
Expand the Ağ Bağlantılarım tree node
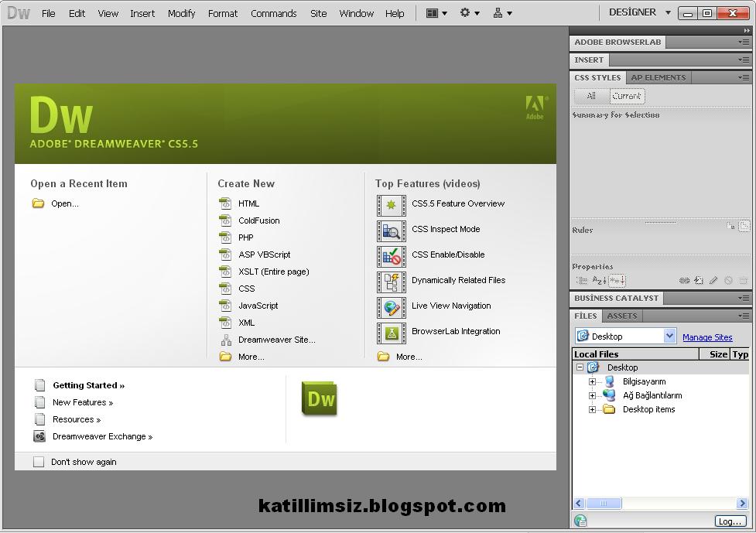592,395
